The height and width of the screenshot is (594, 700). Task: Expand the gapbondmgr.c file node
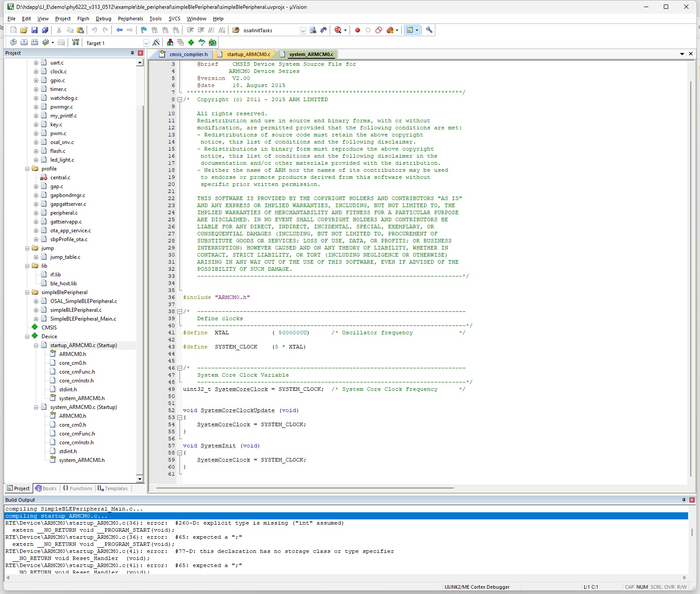pyautogui.click(x=36, y=195)
